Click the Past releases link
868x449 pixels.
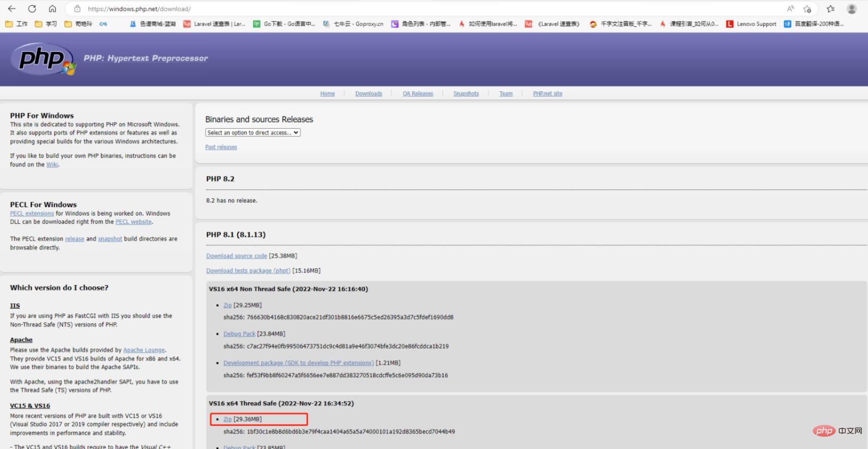tap(221, 147)
